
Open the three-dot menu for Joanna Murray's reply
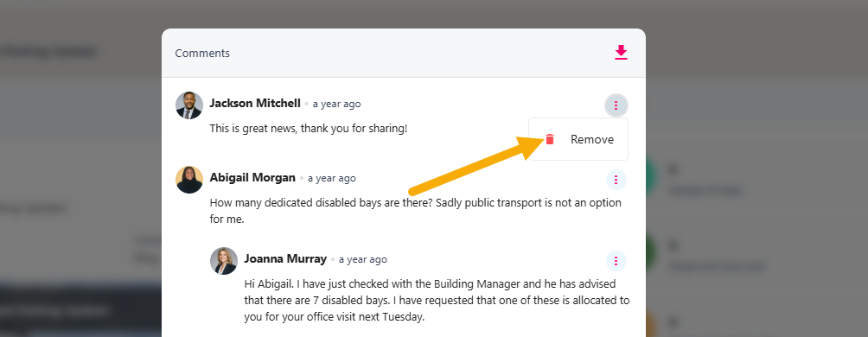point(616,261)
